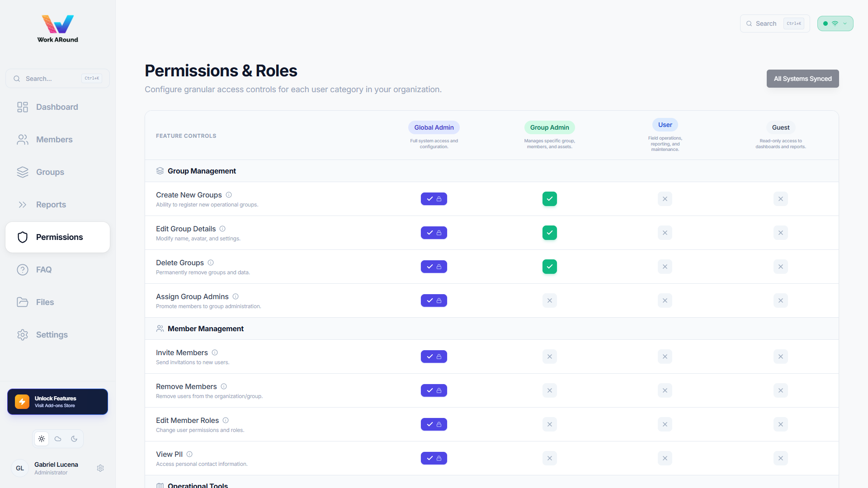This screenshot has width=868, height=488.
Task: Click locked Global Admin View PII toggle
Action: click(434, 458)
